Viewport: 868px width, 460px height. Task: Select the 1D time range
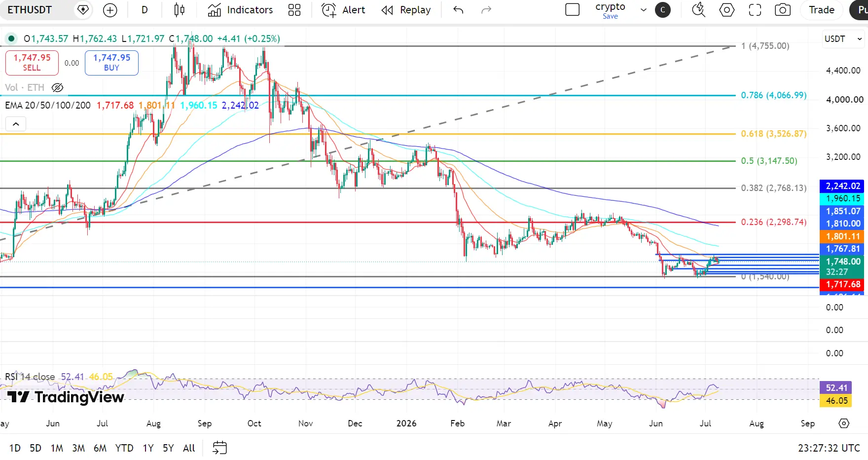15,448
